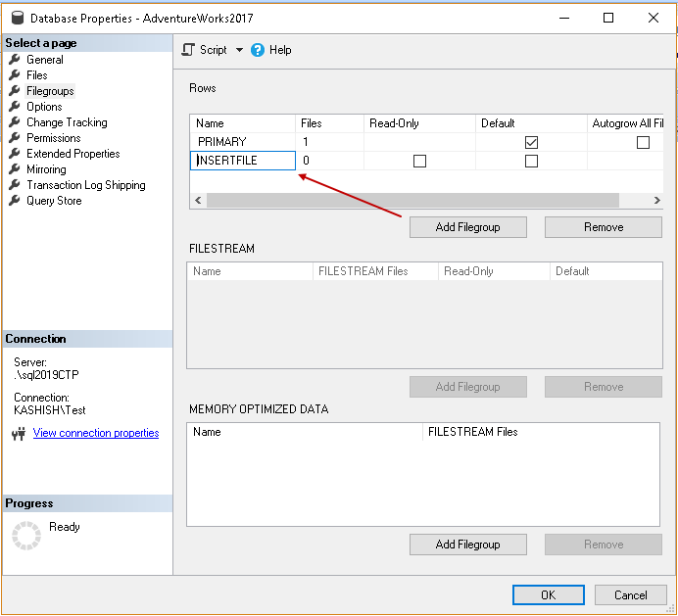Click the Rows grid scroll left arrow

(198, 200)
